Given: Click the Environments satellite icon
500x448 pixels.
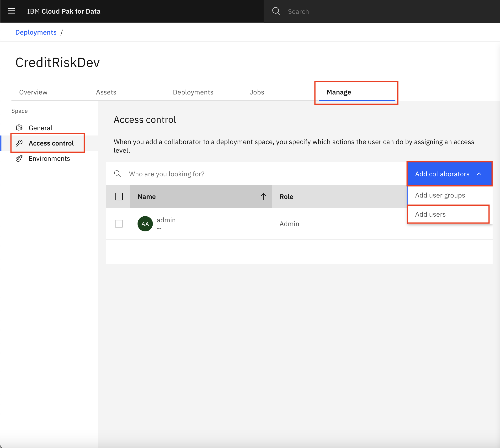Looking at the screenshot, I should click(19, 158).
